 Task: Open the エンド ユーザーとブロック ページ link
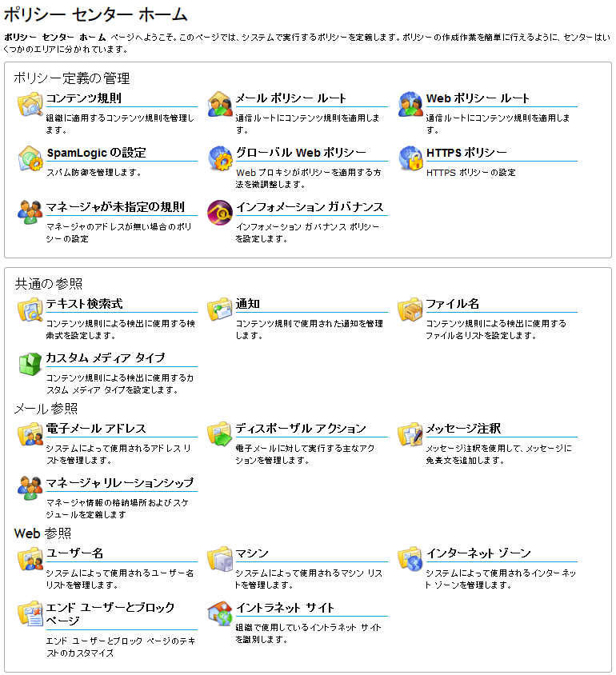pos(110,614)
